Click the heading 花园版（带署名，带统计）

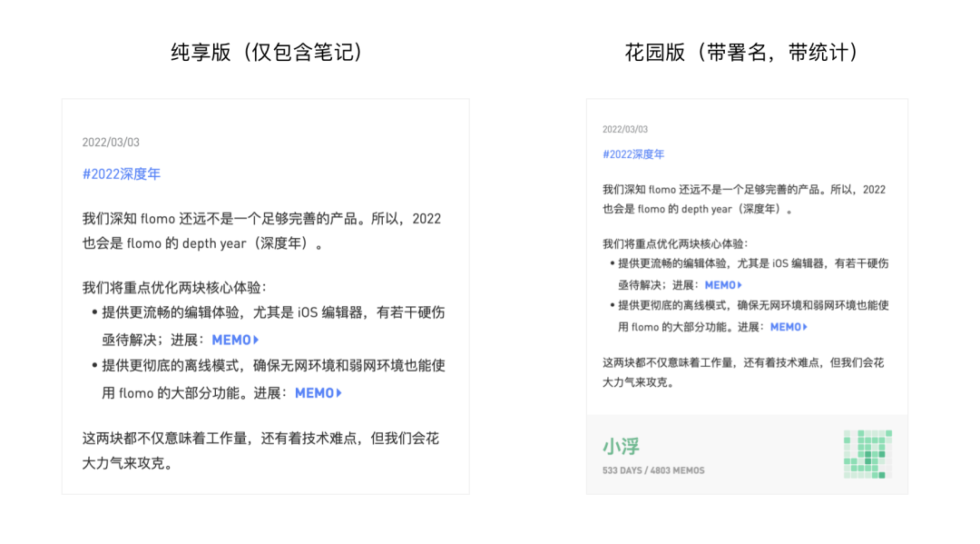click(x=742, y=53)
